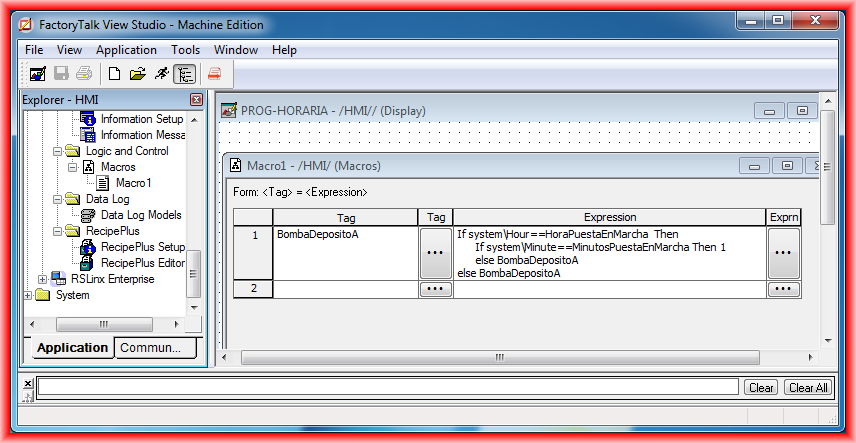Screen dimensions: 856x443
Task: Expand the RSLinx Enterprise node
Action: [x=42, y=279]
